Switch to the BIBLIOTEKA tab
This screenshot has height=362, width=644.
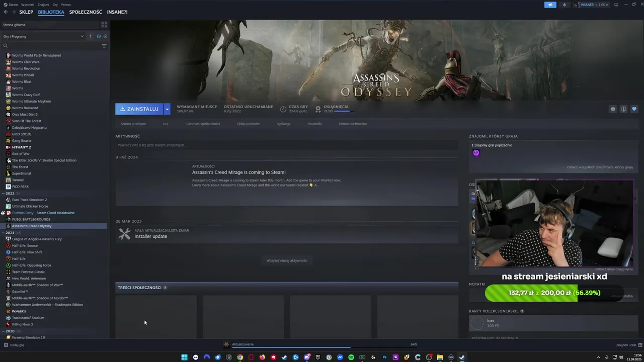51,12
